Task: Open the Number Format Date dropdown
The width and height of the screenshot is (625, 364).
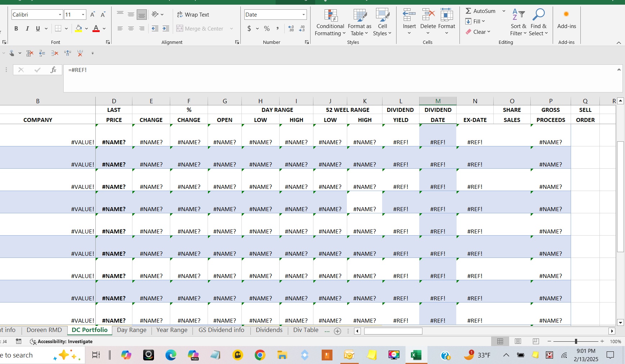Action: click(x=304, y=15)
